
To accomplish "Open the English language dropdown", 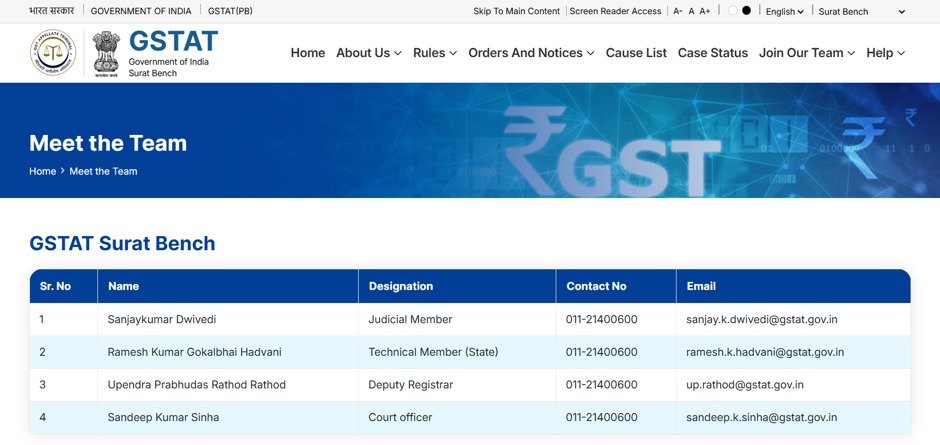I will tap(785, 11).
